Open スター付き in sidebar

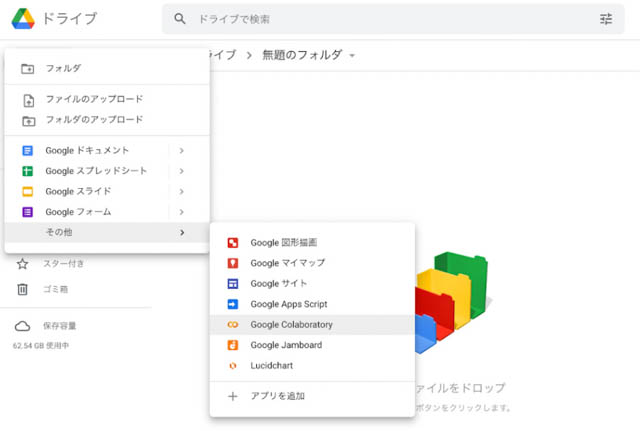pyautogui.click(x=64, y=264)
